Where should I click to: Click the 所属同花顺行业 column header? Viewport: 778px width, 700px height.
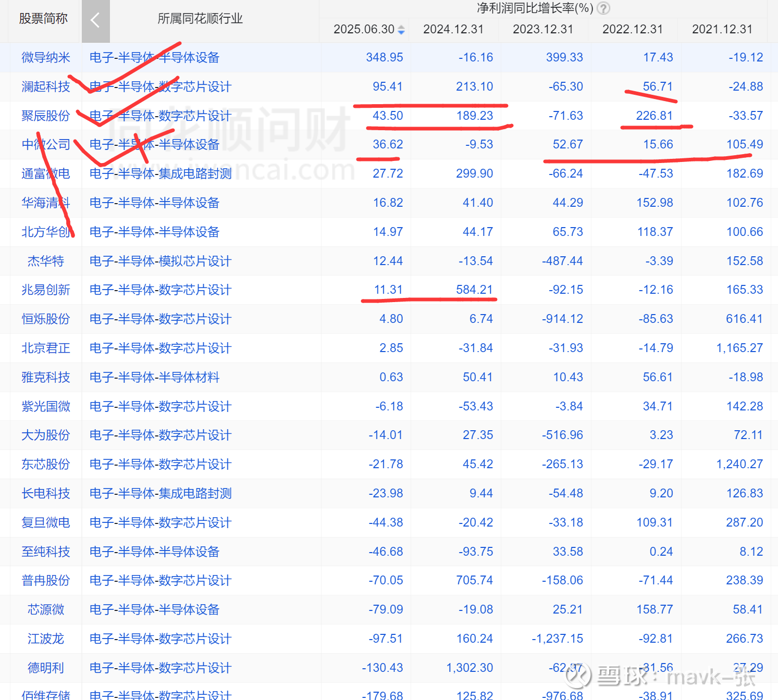point(200,19)
